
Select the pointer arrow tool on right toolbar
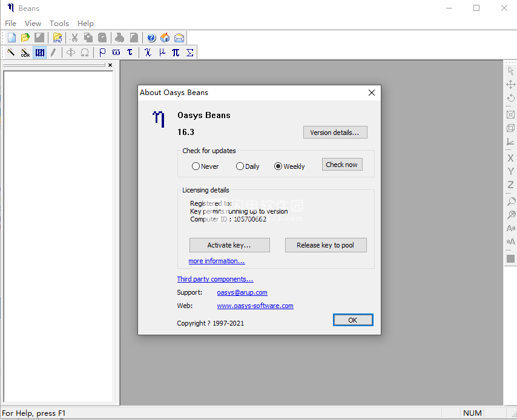510,71
